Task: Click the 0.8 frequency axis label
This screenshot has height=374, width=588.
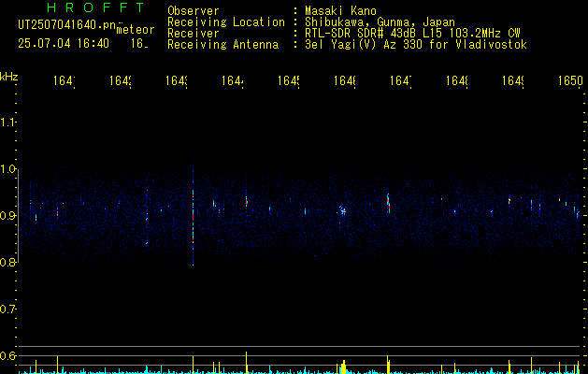Action: tap(7, 262)
